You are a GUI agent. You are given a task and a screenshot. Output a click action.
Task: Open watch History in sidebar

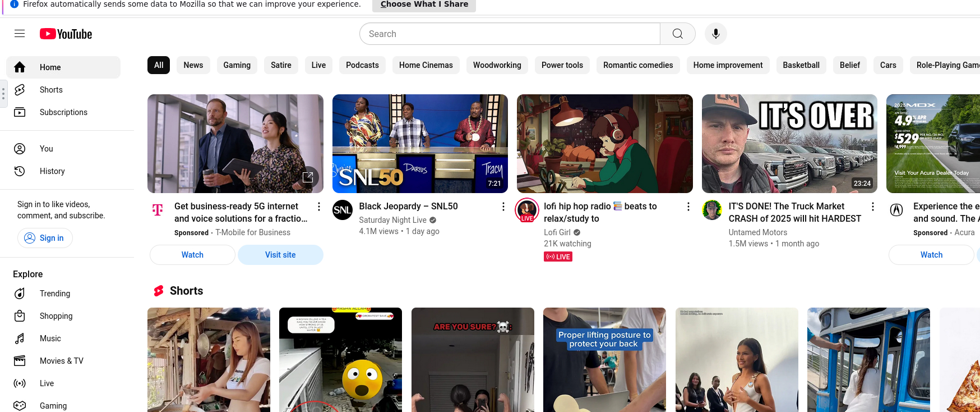coord(52,171)
